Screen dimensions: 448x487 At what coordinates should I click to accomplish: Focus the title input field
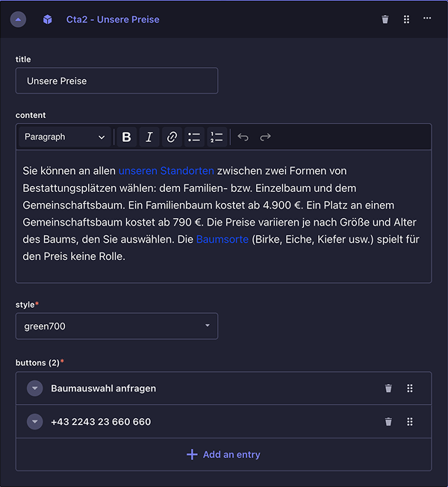pos(116,81)
